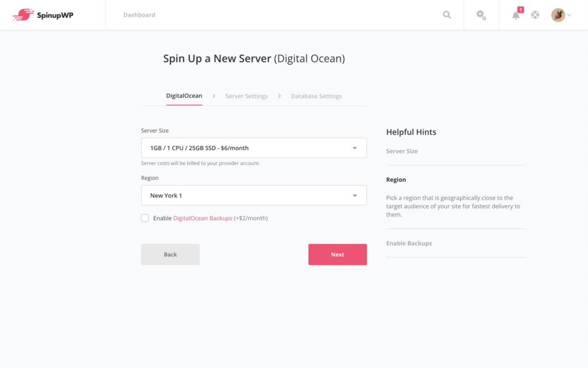
Task: Switch to the Server Settings step
Action: [246, 96]
